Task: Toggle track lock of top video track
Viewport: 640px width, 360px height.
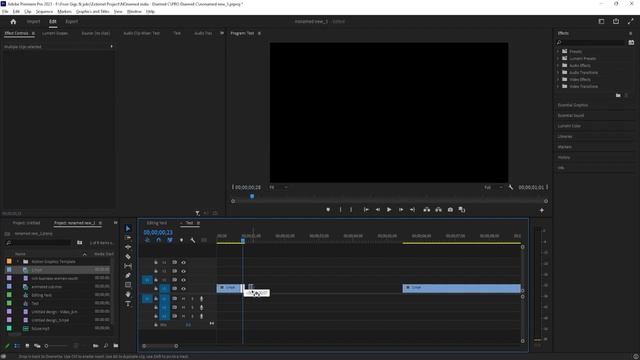Action: click(156, 262)
